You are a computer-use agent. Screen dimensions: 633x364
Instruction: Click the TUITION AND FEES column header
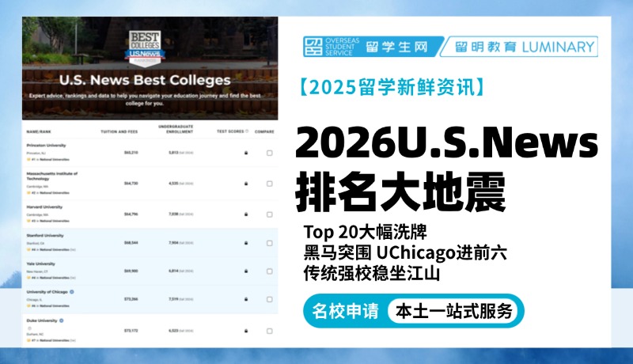tap(119, 131)
